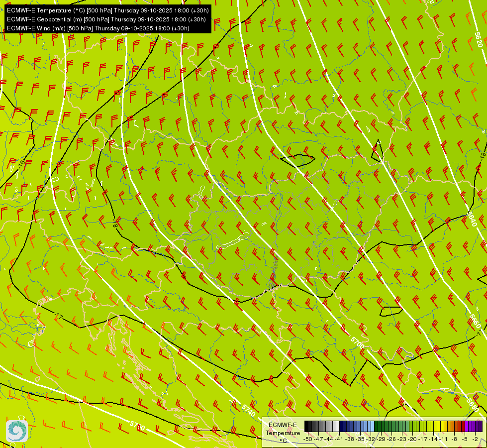Click the partly hidden 5760 contour label
Screen dimensions: 487x448
pos(137,426)
